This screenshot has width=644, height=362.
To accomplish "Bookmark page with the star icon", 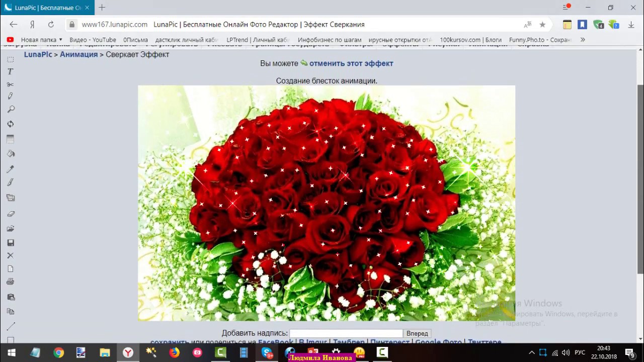I will click(542, 25).
